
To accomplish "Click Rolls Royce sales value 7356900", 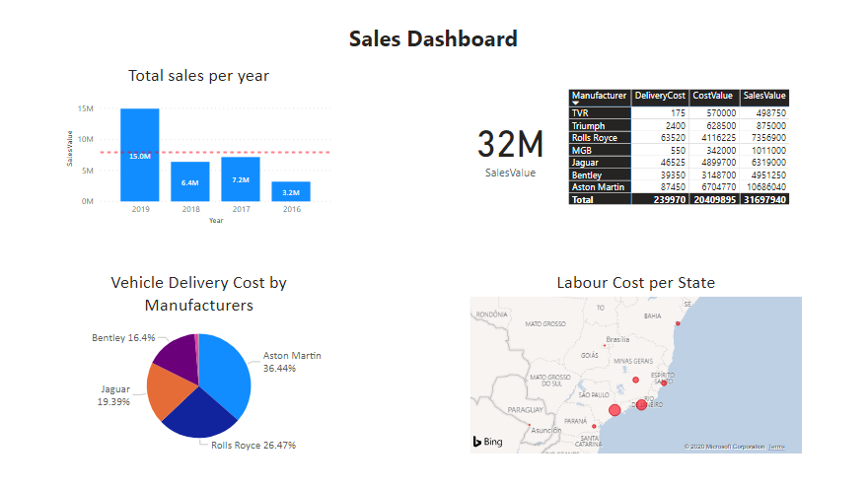I will [768, 138].
